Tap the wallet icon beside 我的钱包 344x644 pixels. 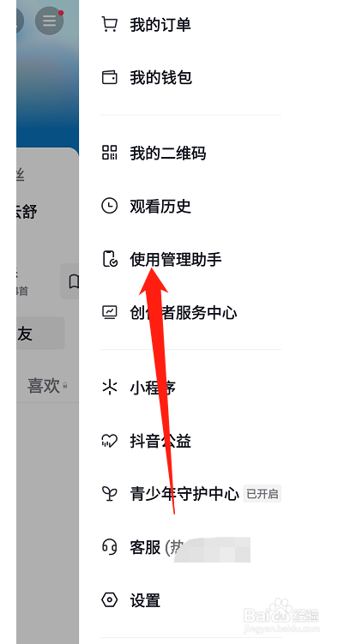coord(109,77)
